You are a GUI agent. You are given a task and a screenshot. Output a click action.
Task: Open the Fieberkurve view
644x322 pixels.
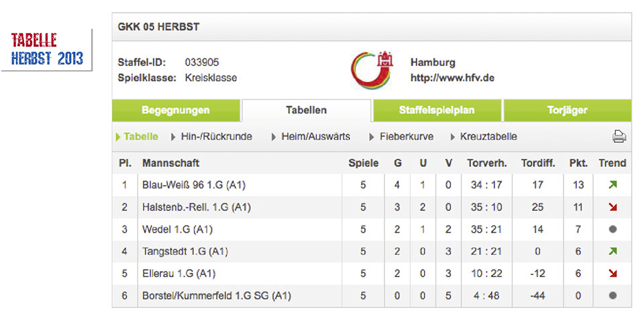click(407, 137)
